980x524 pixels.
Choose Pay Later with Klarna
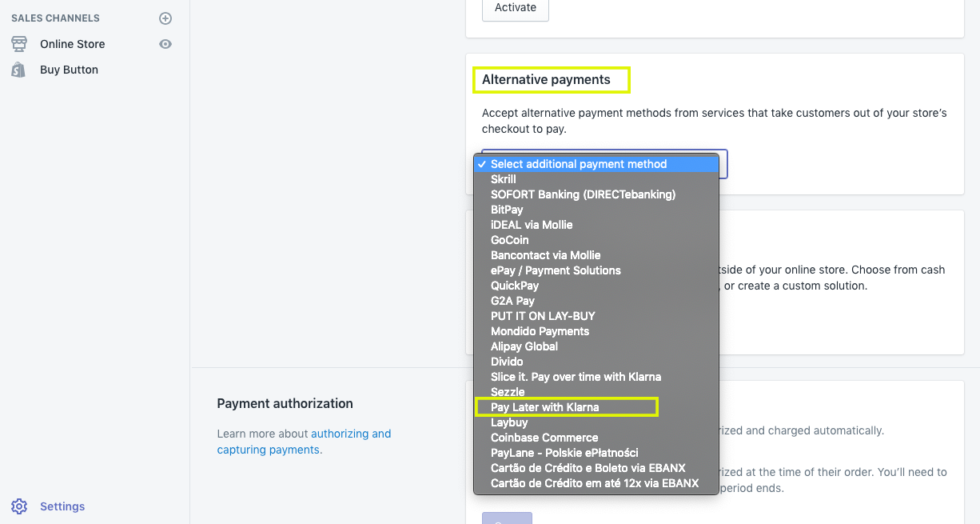(x=596, y=407)
